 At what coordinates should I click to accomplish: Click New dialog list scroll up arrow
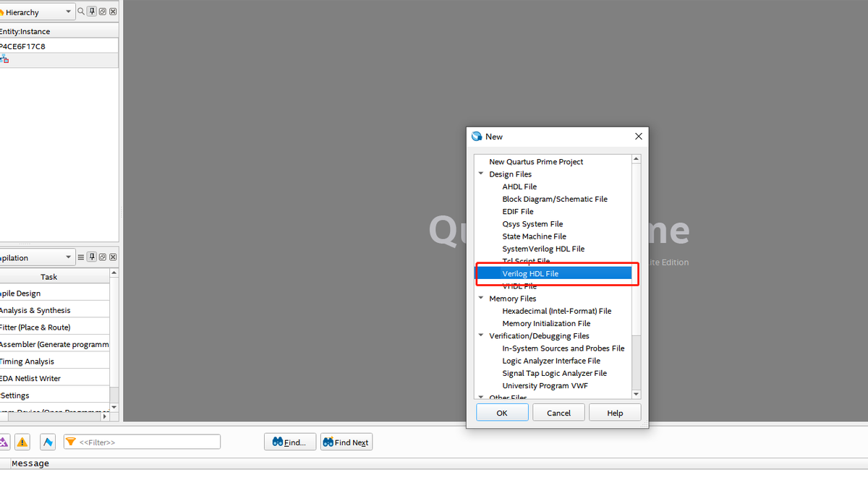[636, 159]
